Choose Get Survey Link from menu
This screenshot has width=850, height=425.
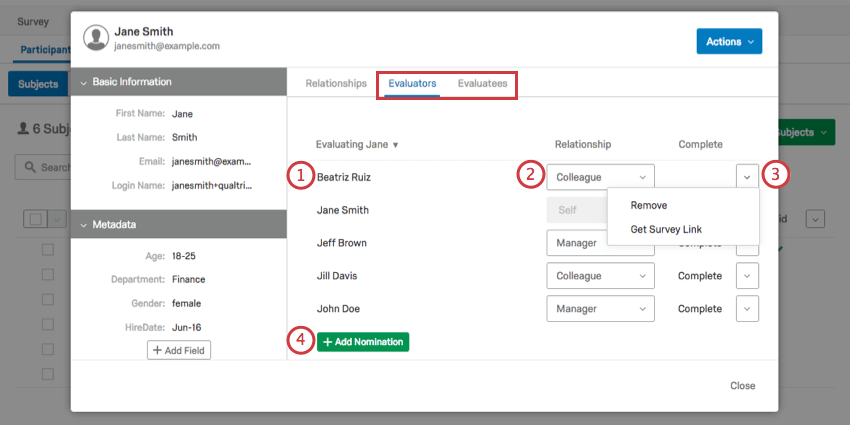[x=666, y=229]
